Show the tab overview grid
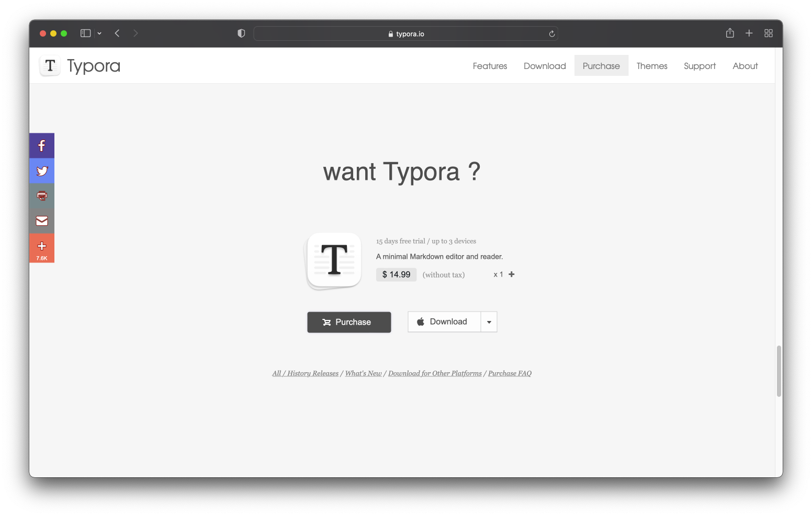 coord(769,33)
